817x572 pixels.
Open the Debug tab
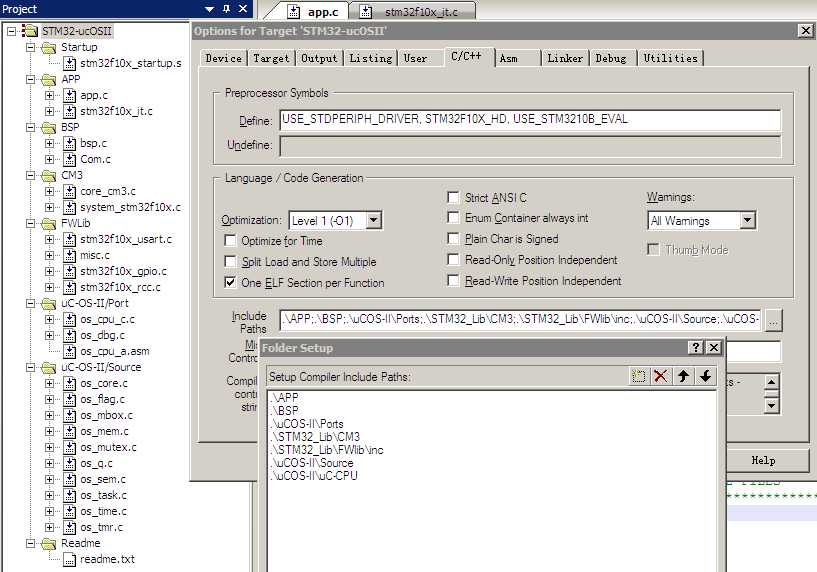click(x=611, y=58)
